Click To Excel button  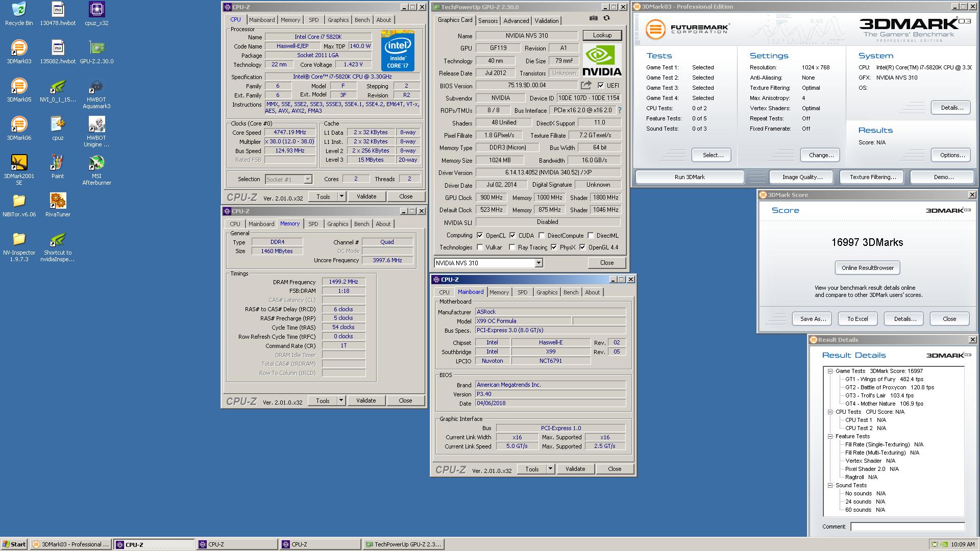(857, 319)
